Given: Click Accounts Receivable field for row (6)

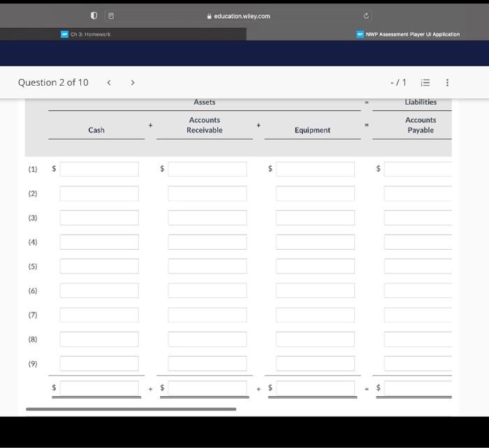Looking at the screenshot, I should pyautogui.click(x=207, y=291).
